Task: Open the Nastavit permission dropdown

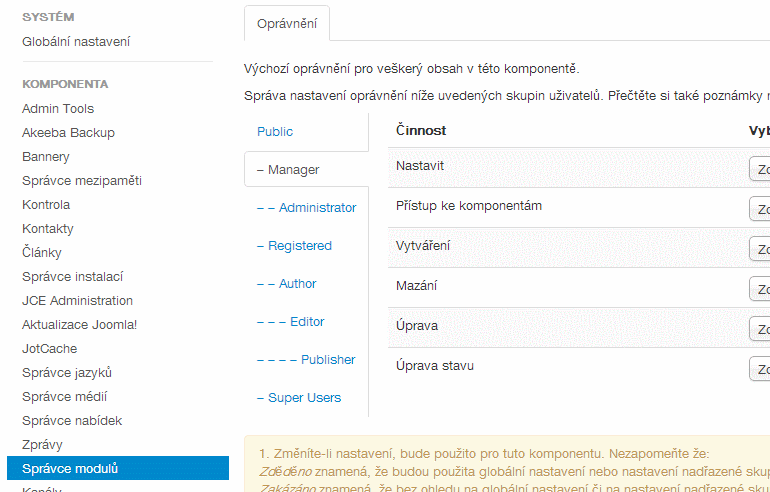Action: pyautogui.click(x=760, y=169)
